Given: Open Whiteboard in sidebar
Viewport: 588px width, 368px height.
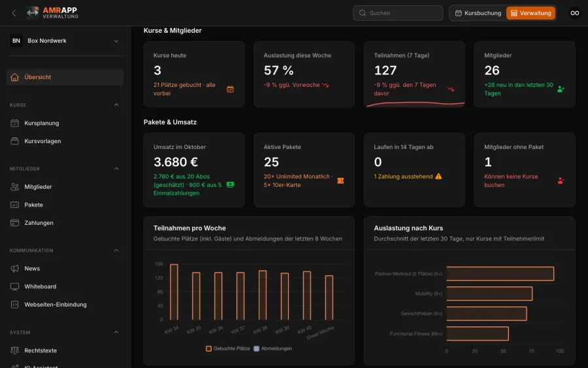Looking at the screenshot, I should [65, 286].
